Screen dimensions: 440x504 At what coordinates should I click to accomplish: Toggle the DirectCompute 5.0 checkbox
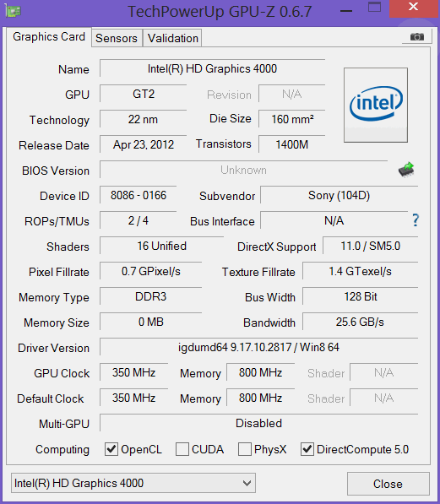(307, 449)
